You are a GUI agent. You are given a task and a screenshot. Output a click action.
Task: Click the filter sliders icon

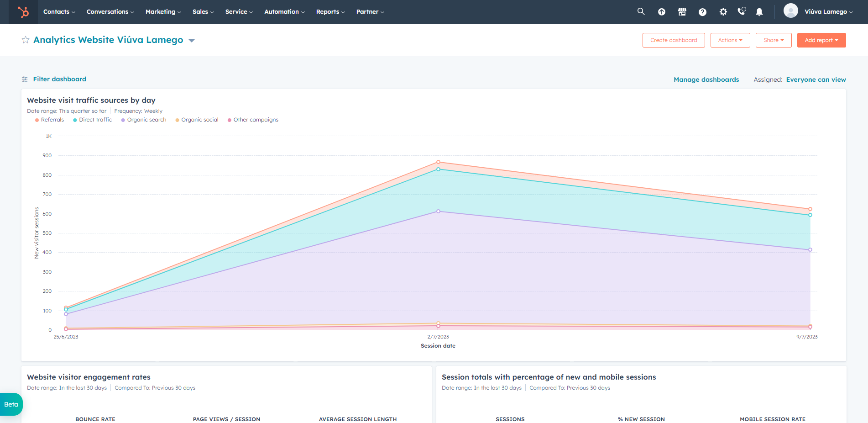pyautogui.click(x=25, y=79)
